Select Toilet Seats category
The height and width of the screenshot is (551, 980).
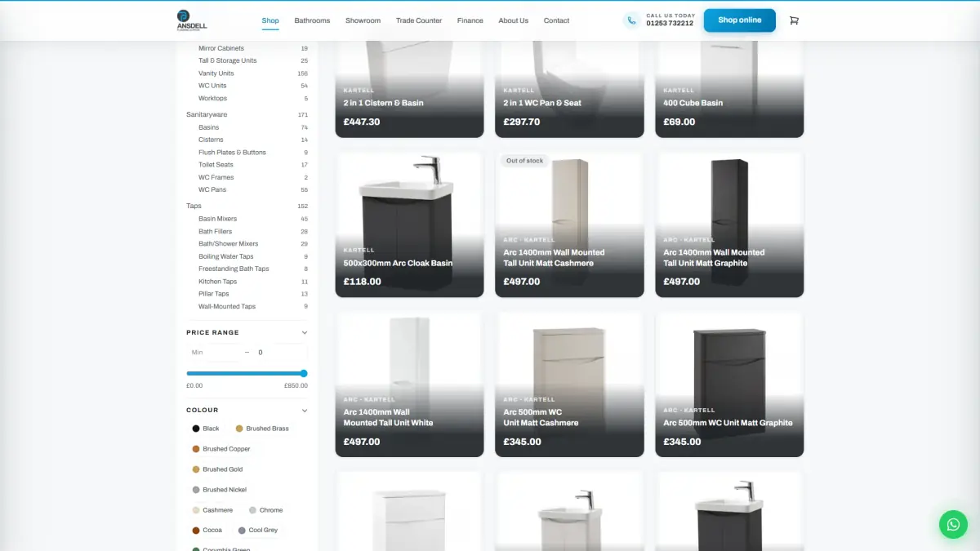(216, 165)
